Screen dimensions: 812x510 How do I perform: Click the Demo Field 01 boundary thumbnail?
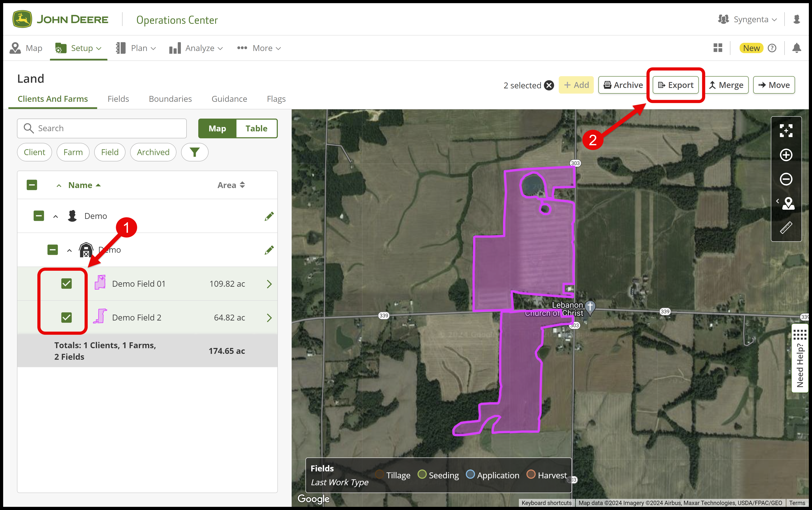pyautogui.click(x=100, y=282)
